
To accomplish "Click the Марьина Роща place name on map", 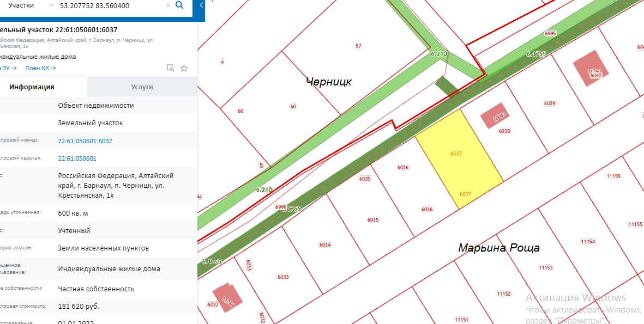I will click(499, 248).
